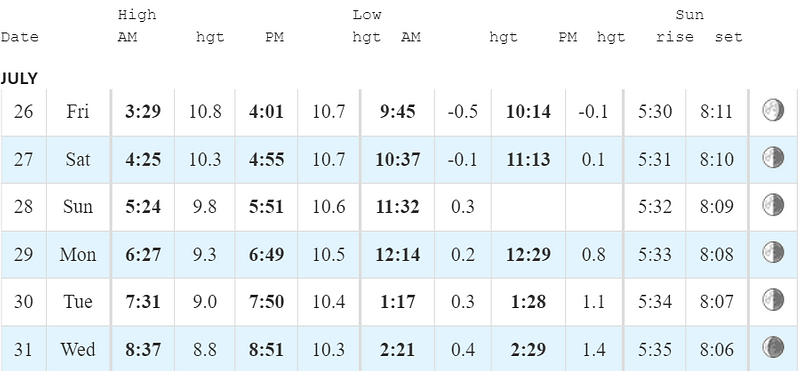Click the Sun rise column header
This screenshot has width=800, height=371.
point(674,37)
